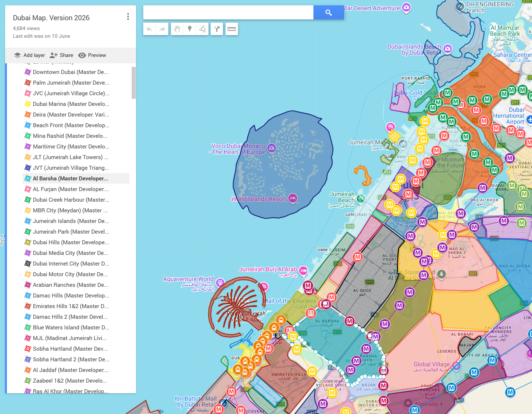Select the draw a line tool
The image size is (532, 414).
click(202, 29)
